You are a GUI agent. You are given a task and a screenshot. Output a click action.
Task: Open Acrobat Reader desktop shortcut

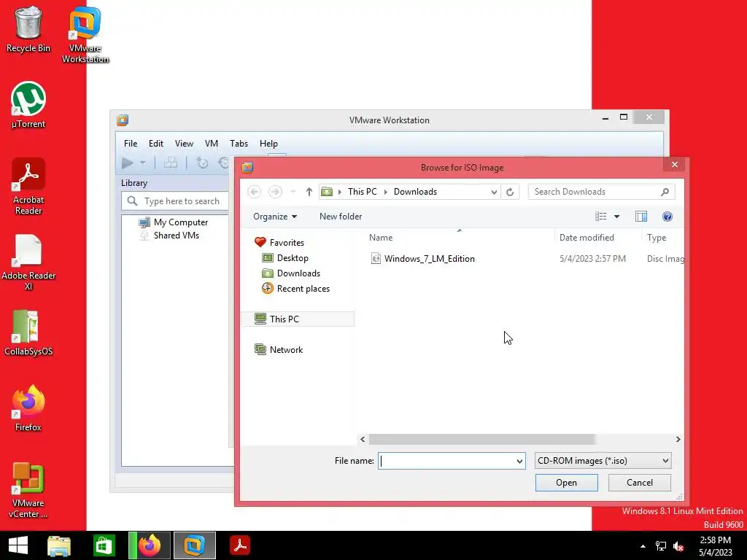tap(28, 186)
